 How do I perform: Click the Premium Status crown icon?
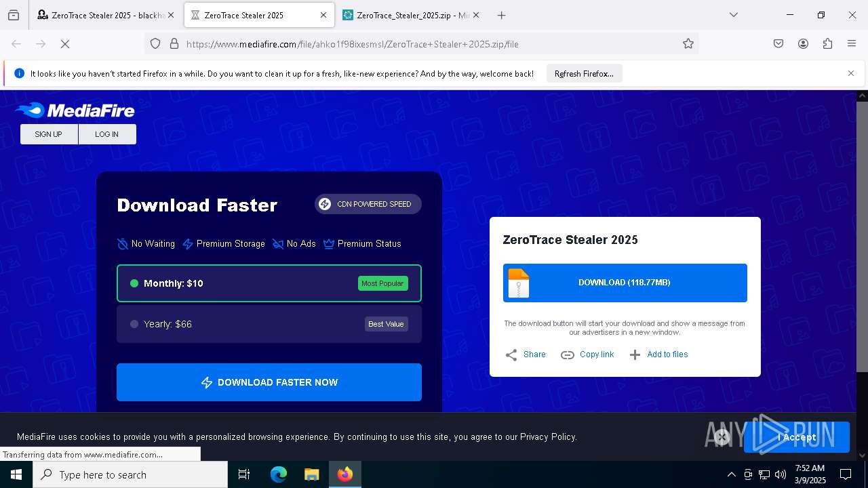[329, 244]
